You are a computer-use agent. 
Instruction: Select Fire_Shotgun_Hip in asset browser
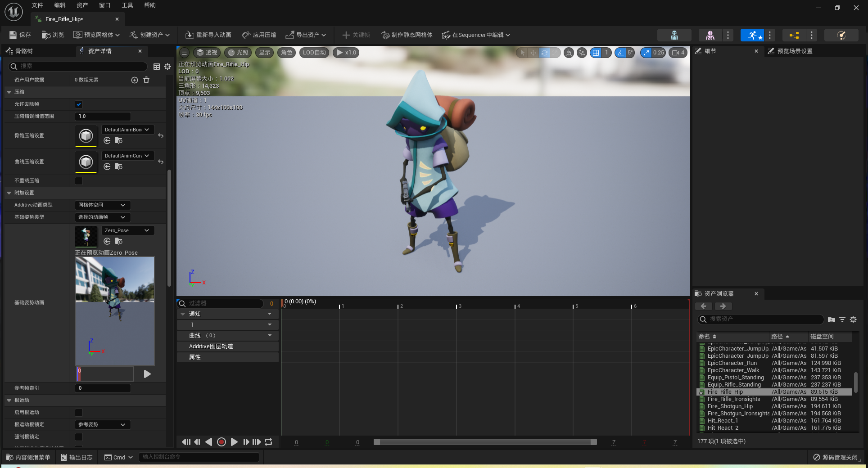tap(730, 406)
